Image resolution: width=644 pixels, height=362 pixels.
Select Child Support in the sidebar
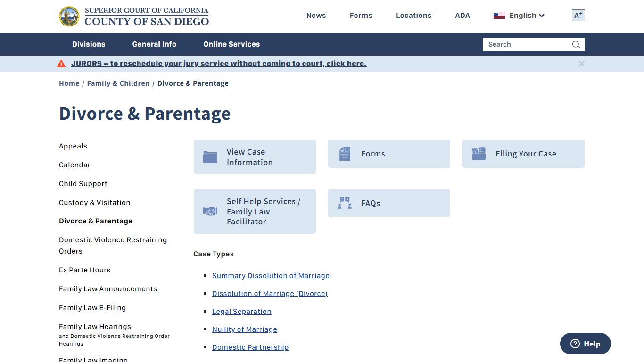coord(83,184)
